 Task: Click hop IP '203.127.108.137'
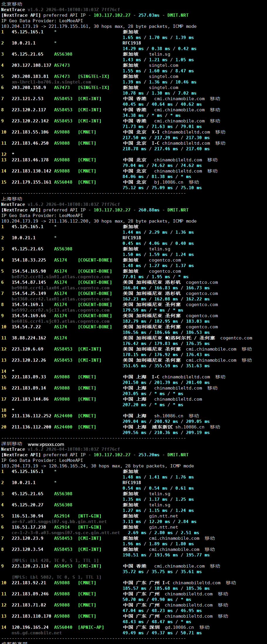[31, 65]
